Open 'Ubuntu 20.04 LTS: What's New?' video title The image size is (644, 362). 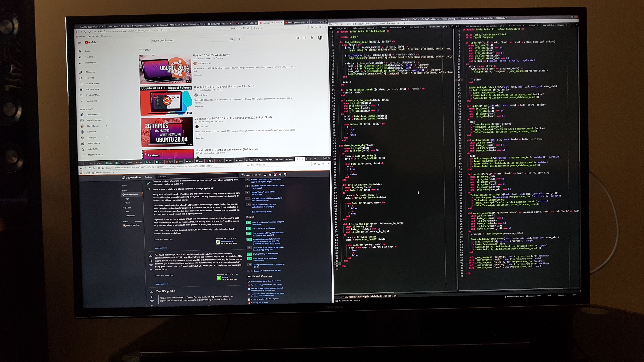click(x=211, y=55)
